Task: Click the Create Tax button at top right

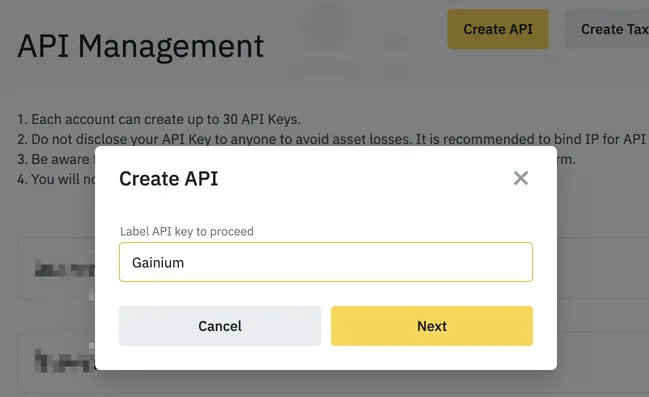Action: (607, 29)
